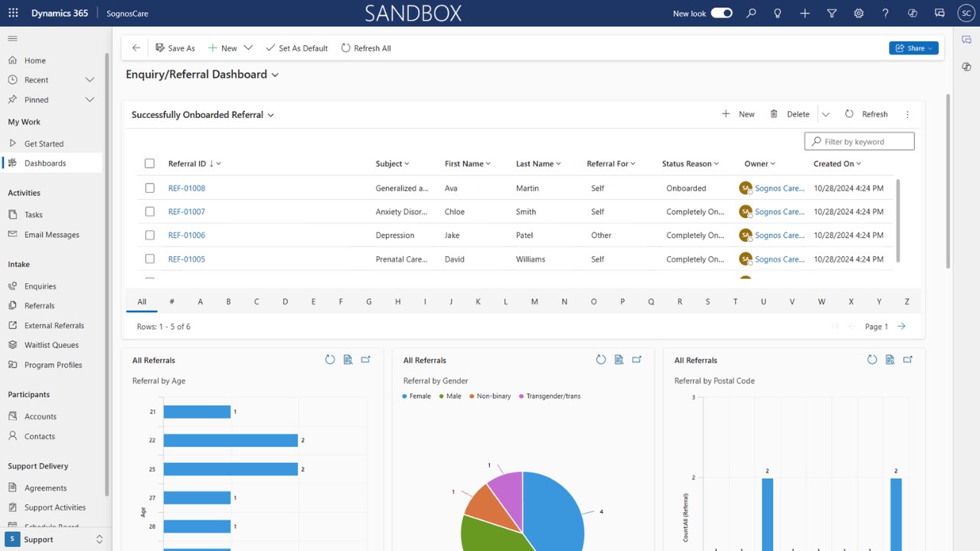Check the REF-01008 row checkbox

pos(149,187)
